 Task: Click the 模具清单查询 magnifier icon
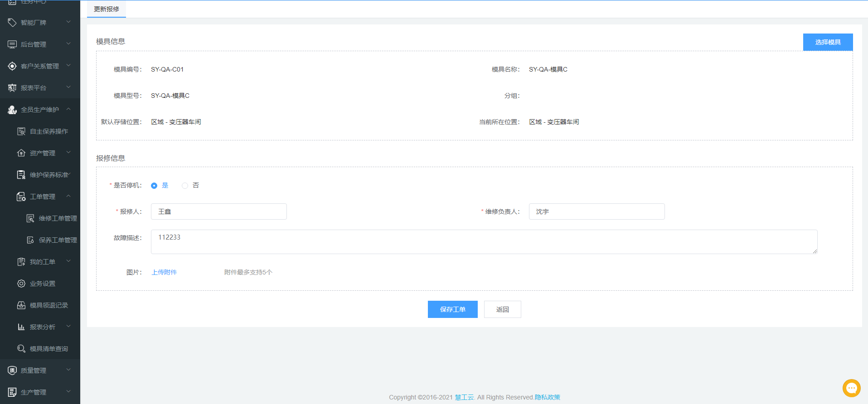[x=21, y=349]
